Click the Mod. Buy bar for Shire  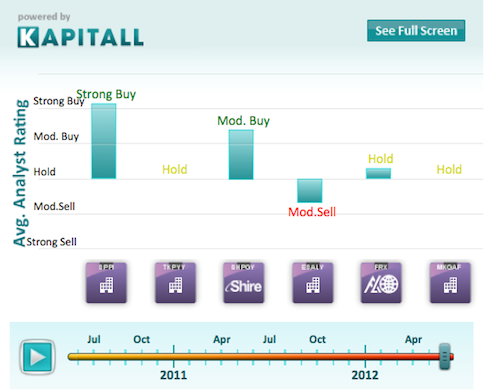click(x=241, y=154)
